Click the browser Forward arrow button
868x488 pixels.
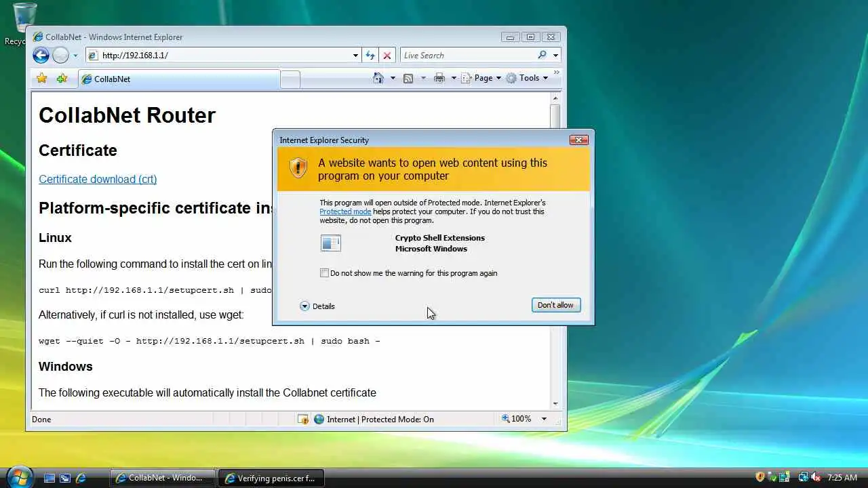coord(60,56)
